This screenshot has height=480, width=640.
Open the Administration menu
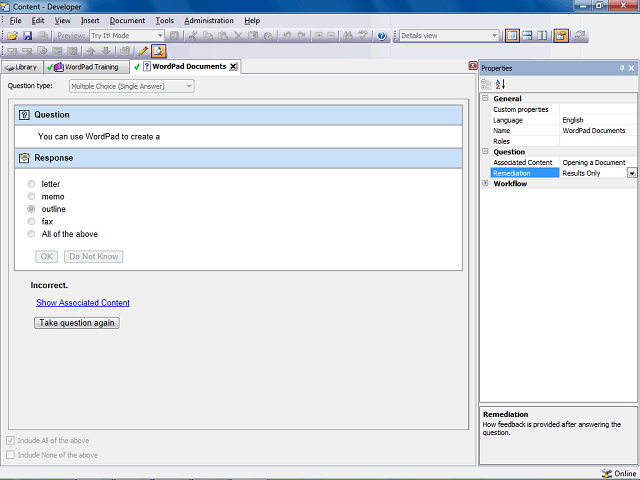[209, 20]
